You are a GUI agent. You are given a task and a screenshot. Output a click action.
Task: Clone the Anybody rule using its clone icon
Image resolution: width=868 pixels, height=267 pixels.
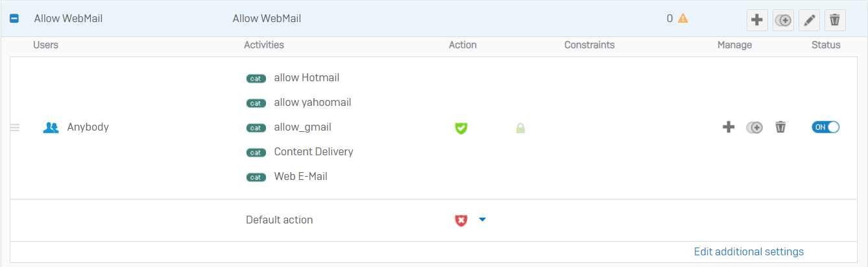[754, 127]
